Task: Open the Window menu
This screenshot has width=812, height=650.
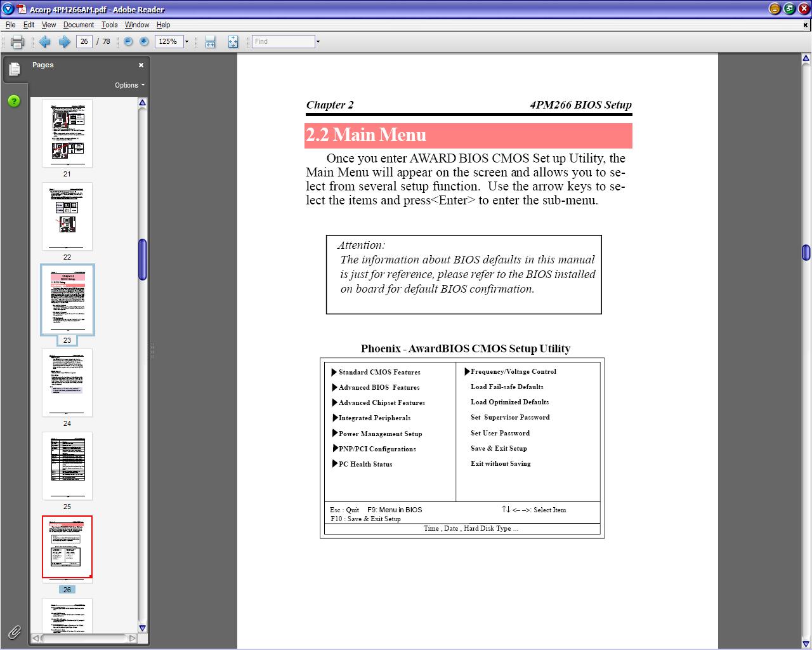Action: (137, 25)
